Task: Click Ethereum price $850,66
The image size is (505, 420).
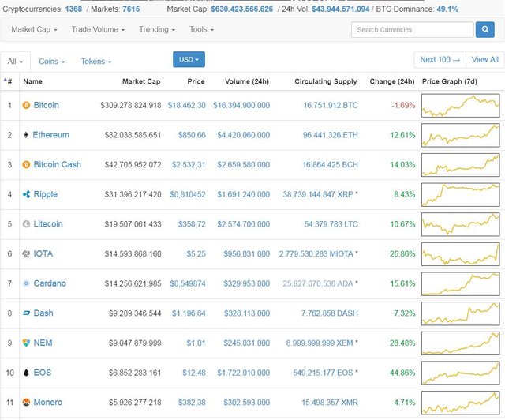Action: 192,135
